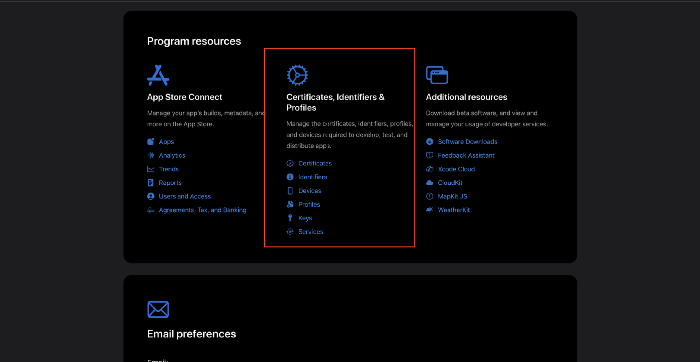Viewport: 700px width, 362px height.
Task: Click the key icon beside Keys
Action: [290, 218]
